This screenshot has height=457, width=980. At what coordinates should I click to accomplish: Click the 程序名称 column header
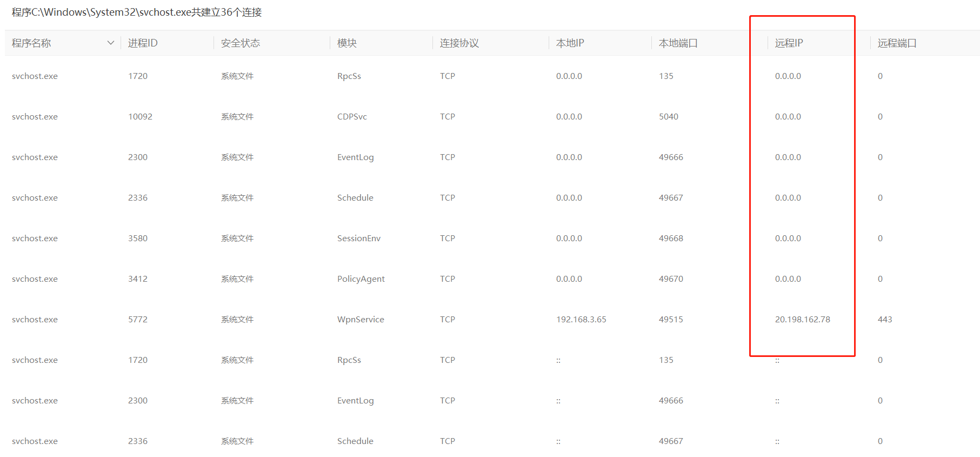31,43
